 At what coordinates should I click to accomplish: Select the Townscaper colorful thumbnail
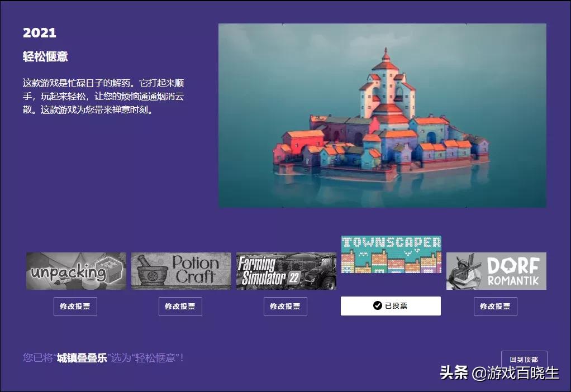click(391, 255)
